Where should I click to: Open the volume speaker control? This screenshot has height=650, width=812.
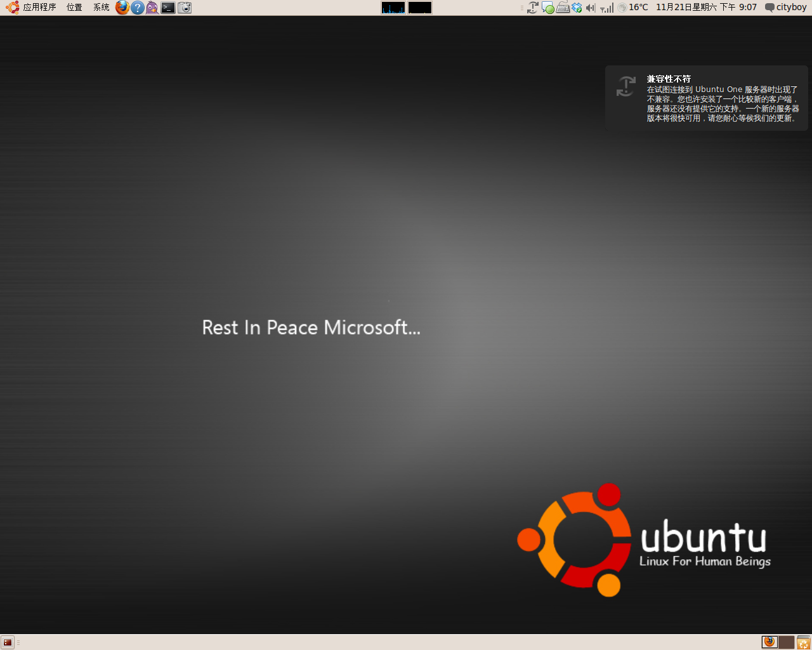click(591, 8)
